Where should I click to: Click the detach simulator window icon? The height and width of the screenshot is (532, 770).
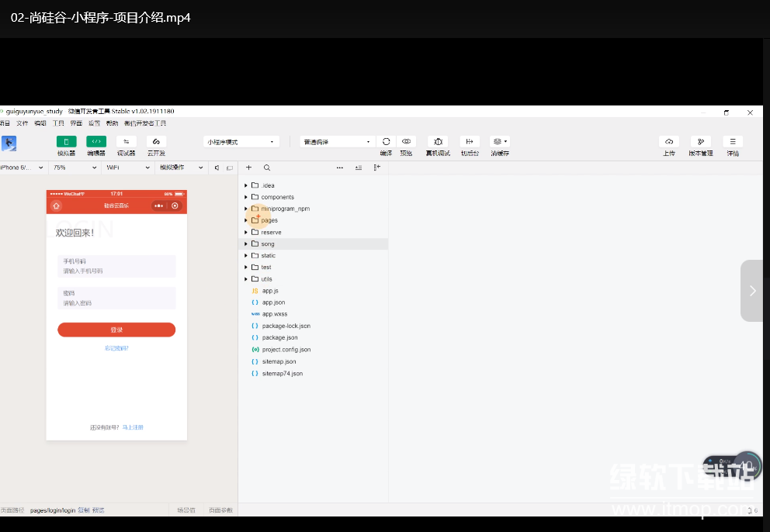click(229, 168)
